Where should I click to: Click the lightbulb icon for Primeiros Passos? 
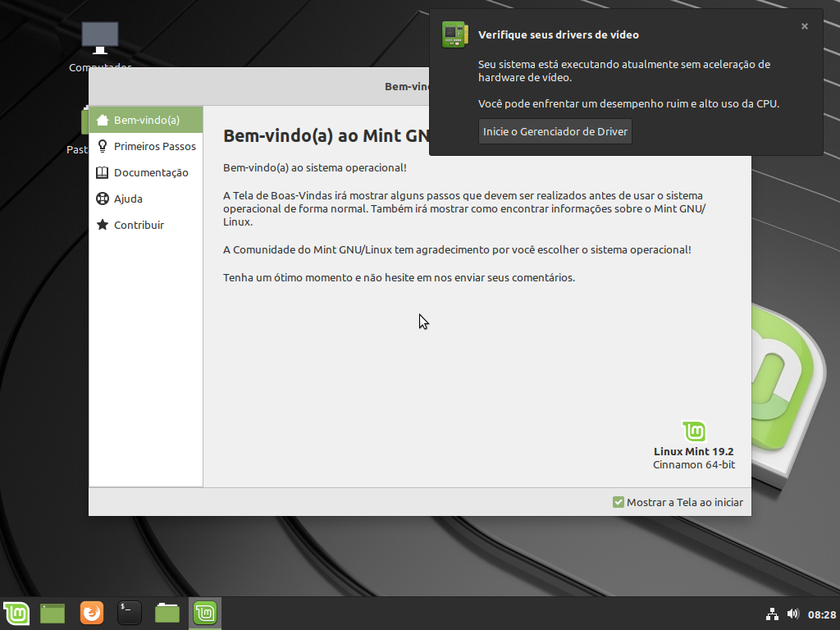103,146
